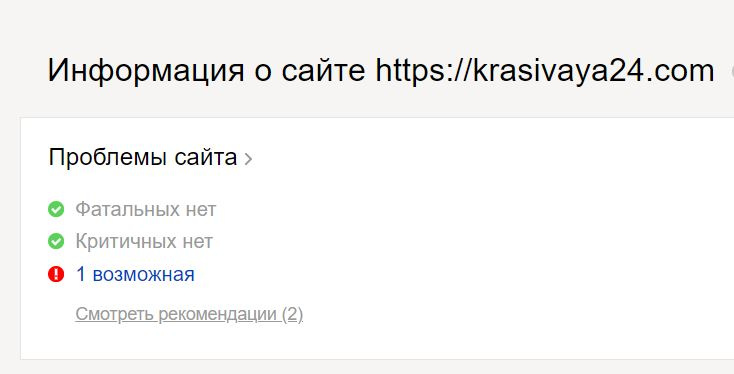Click the https://krasivaya24.com address in the title

545,71
